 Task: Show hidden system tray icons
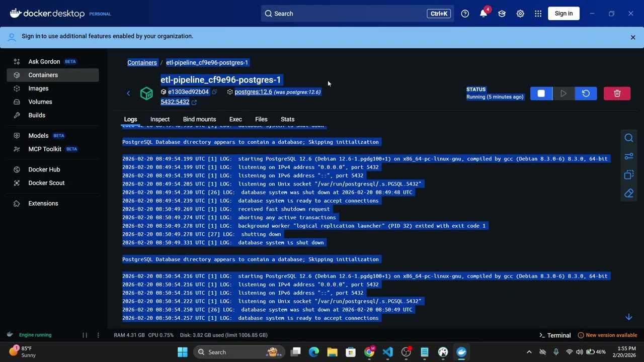[529, 352]
